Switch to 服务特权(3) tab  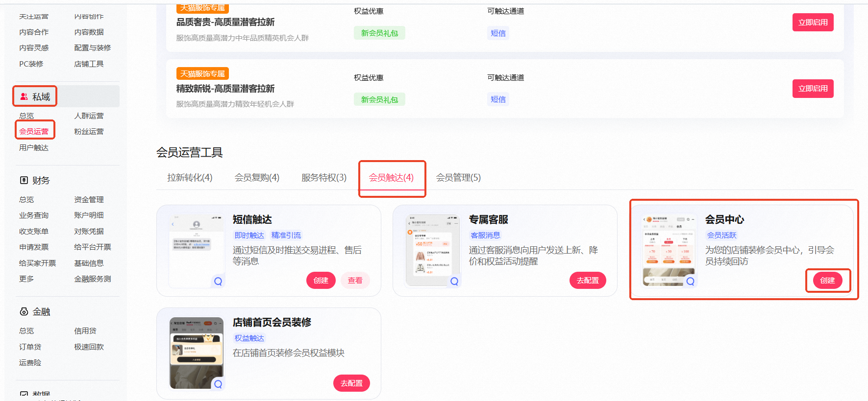click(324, 177)
